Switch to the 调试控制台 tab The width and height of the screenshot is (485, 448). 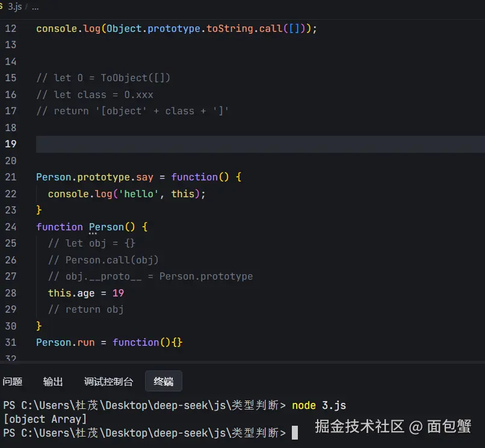tap(108, 381)
